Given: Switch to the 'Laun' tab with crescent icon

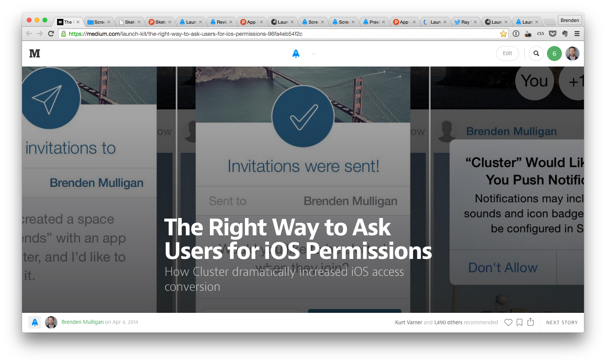Looking at the screenshot, I should coord(435,22).
